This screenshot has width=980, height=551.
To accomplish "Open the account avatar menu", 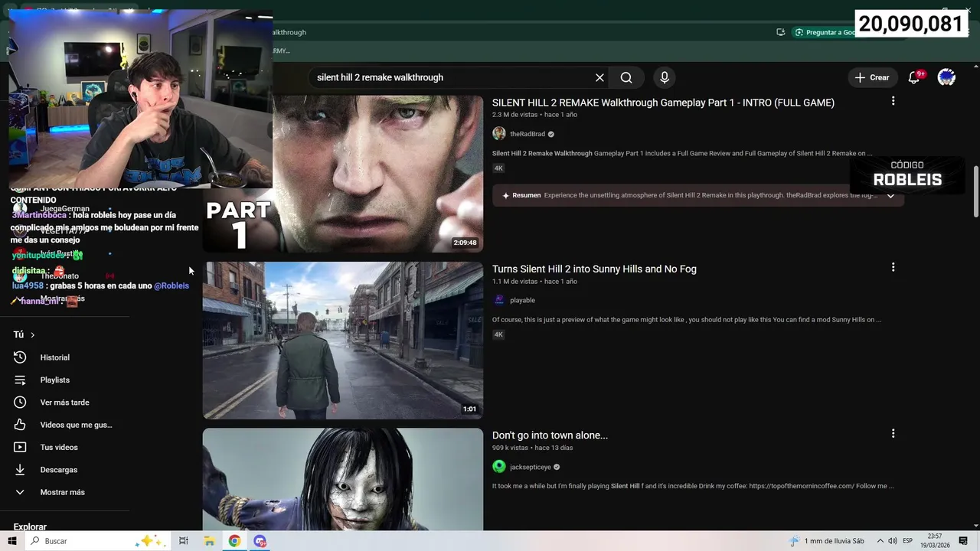I will point(946,77).
